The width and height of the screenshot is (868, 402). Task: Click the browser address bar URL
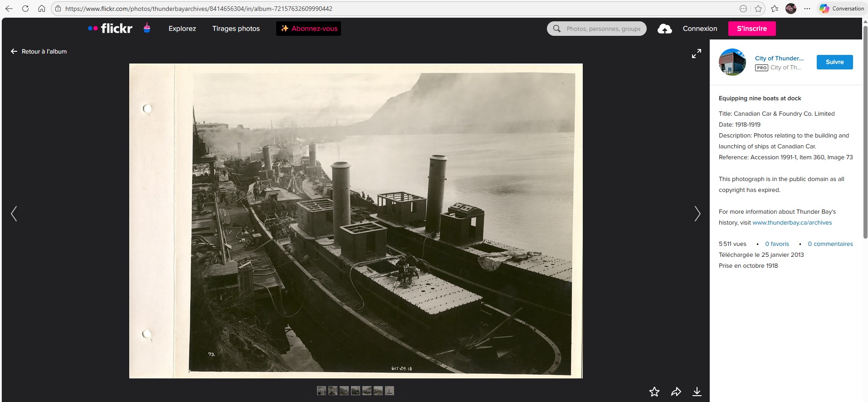point(199,9)
